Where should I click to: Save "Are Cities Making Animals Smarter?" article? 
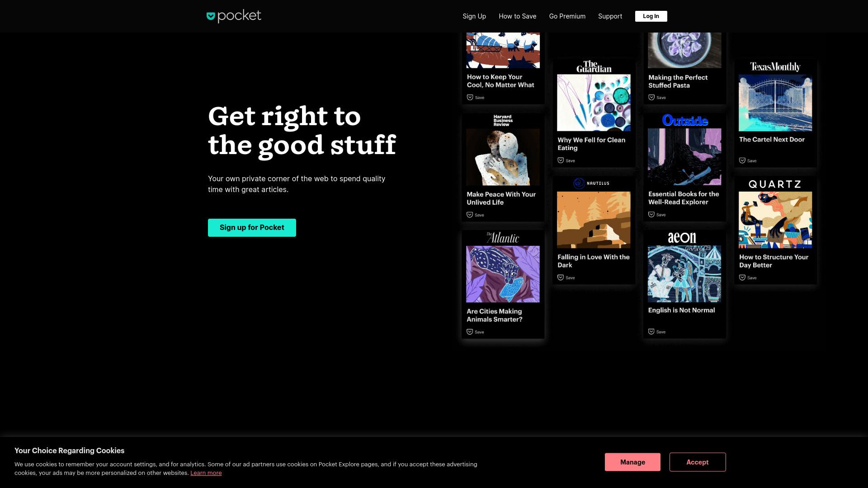(475, 332)
